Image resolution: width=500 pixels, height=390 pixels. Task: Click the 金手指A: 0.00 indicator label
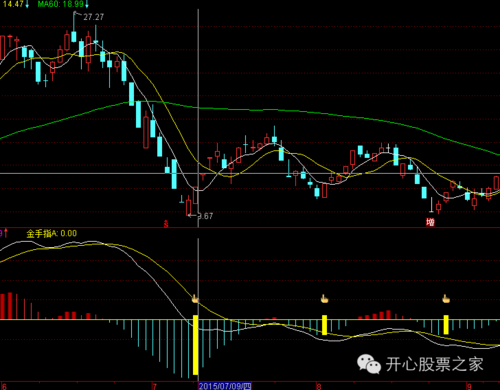pyautogui.click(x=52, y=233)
